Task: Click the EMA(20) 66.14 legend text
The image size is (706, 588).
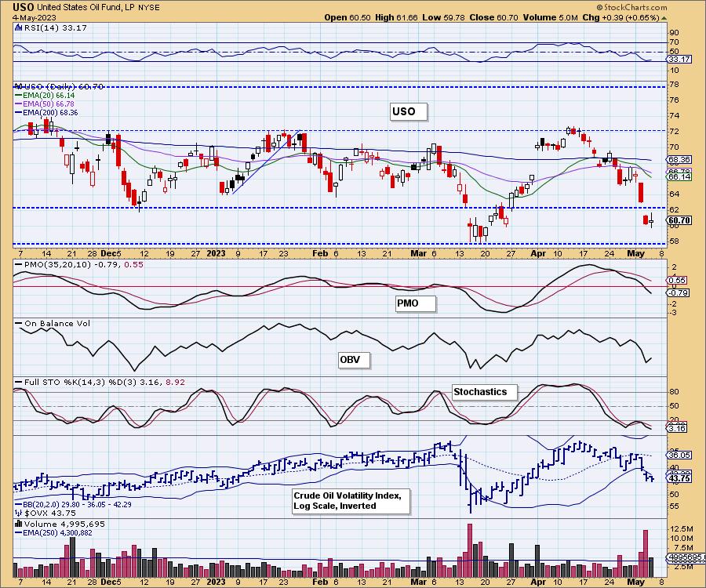Action: click(49, 96)
